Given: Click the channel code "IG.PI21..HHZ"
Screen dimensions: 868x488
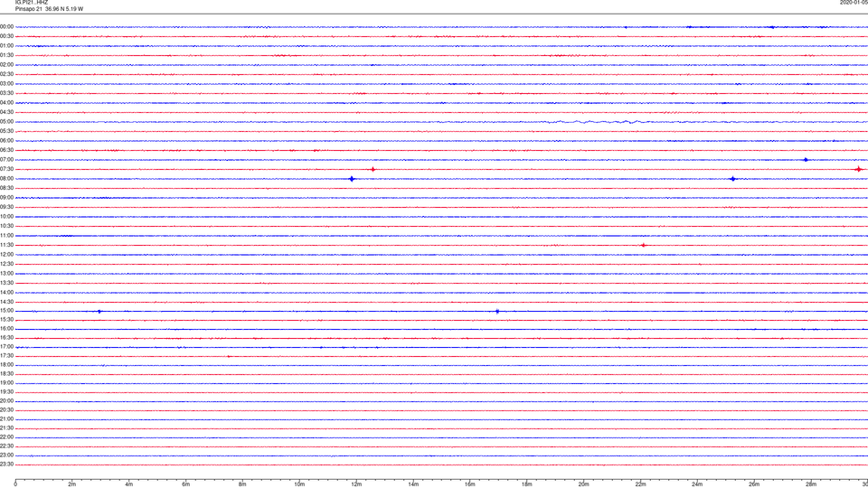Looking at the screenshot, I should pos(32,2).
